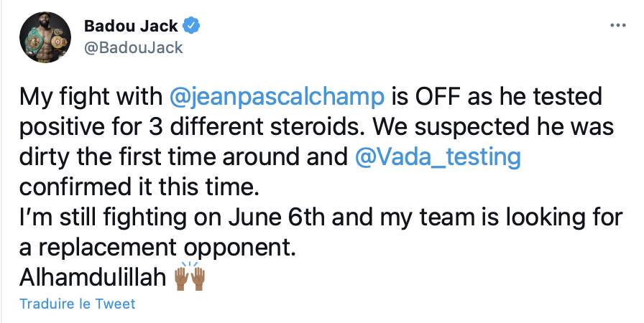This screenshot has width=644, height=323.
Task: Click the raised hands emoji
Action: (x=190, y=276)
